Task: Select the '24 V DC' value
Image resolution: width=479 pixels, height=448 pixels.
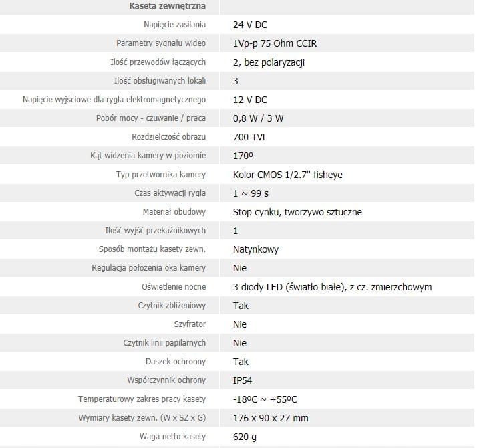Action: coord(250,25)
